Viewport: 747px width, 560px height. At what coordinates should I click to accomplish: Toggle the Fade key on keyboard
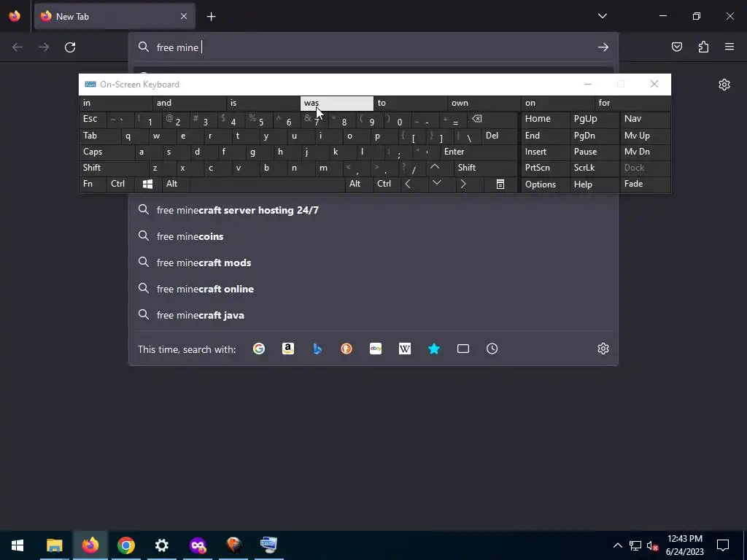[x=645, y=184]
